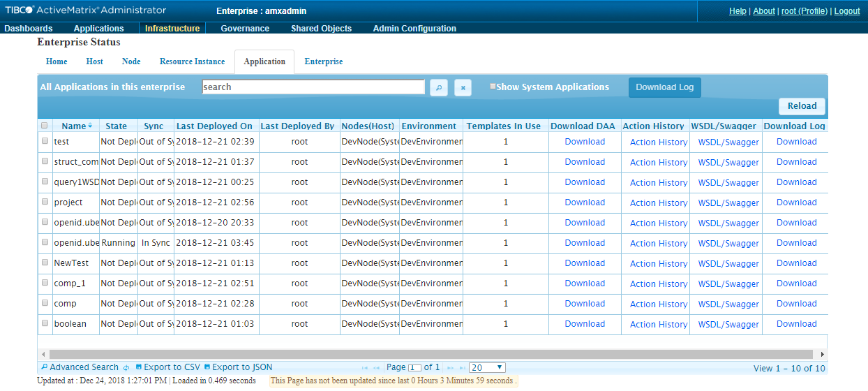Screen dimensions: 868x391
Task: Click inside the search input field
Action: (x=313, y=87)
